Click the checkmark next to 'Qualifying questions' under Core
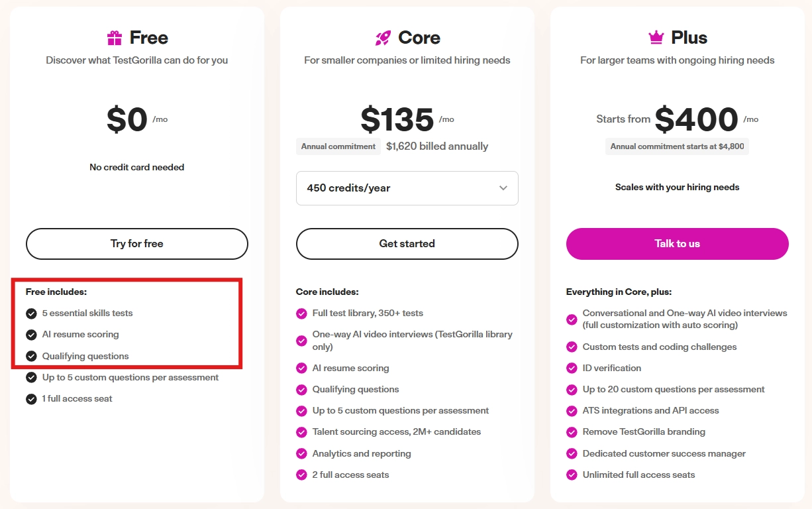The height and width of the screenshot is (509, 812). coord(302,389)
